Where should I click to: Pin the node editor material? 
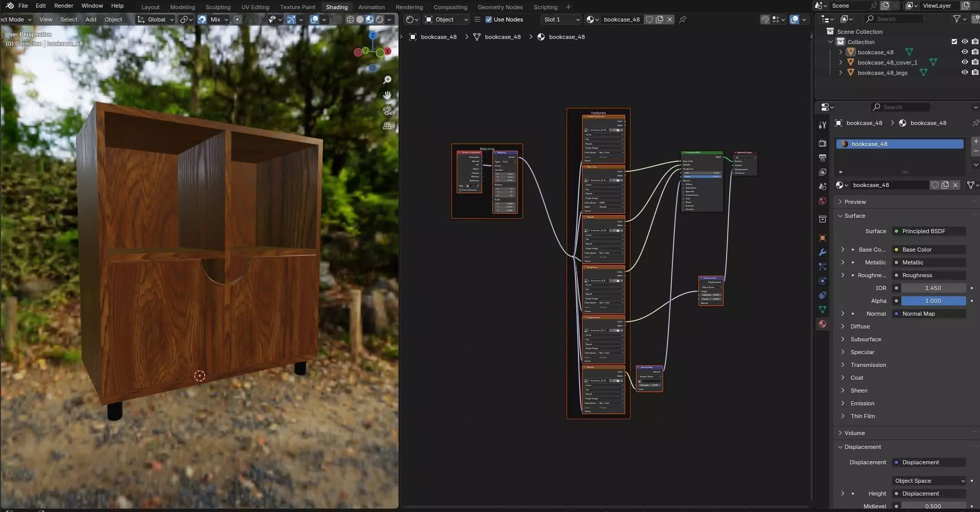(x=683, y=19)
